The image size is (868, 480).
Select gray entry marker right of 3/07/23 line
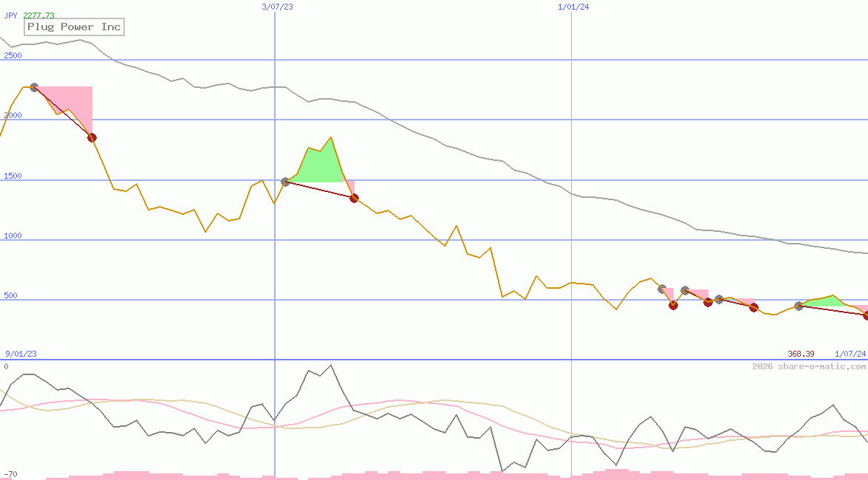285,182
